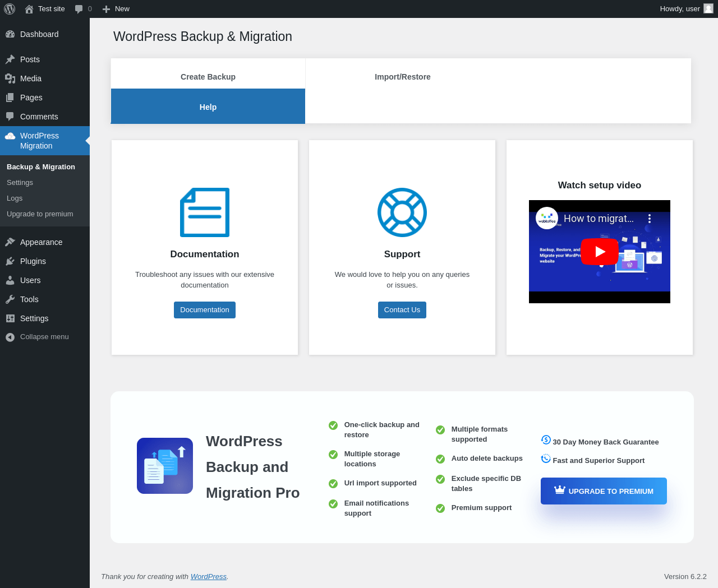Click the Users icon in sidebar

pyautogui.click(x=10, y=280)
